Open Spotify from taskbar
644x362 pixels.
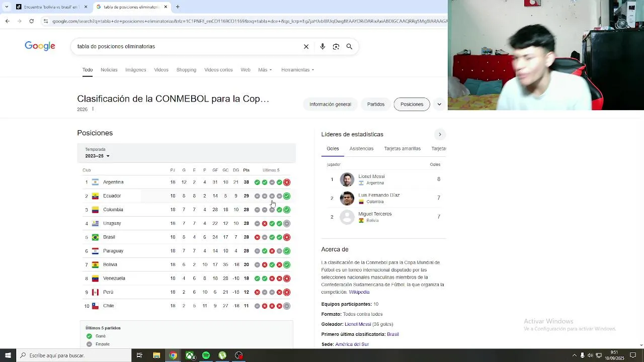[x=206, y=355]
